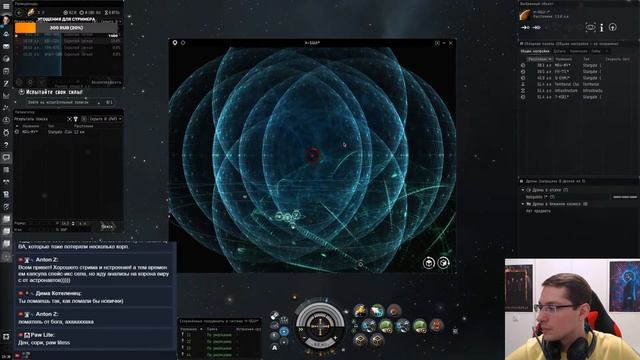640x360 pixels.
Task: Open the 'Скрыть' filter dropdown in scanner
Action: coord(105,119)
